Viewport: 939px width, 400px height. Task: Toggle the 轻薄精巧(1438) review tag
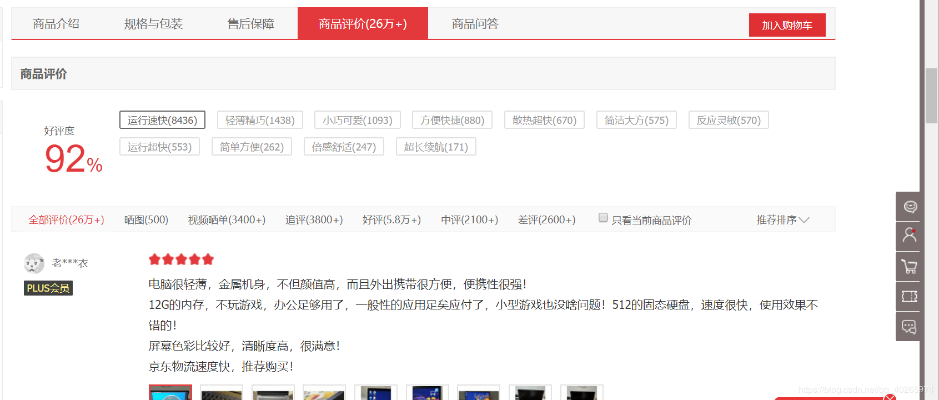[259, 120]
